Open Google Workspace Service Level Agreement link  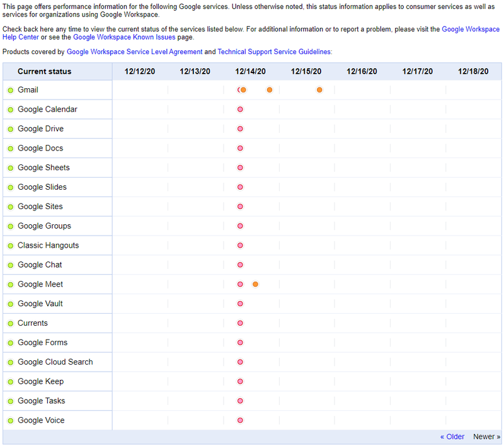(134, 52)
